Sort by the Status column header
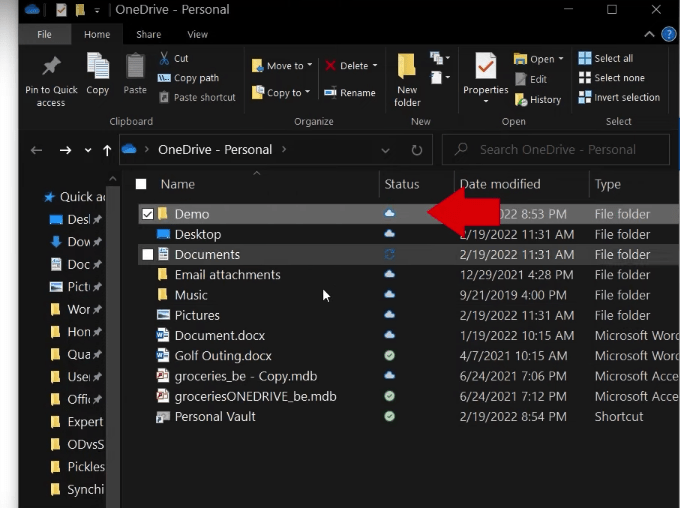Screen dimensions: 680x508 point(402,184)
